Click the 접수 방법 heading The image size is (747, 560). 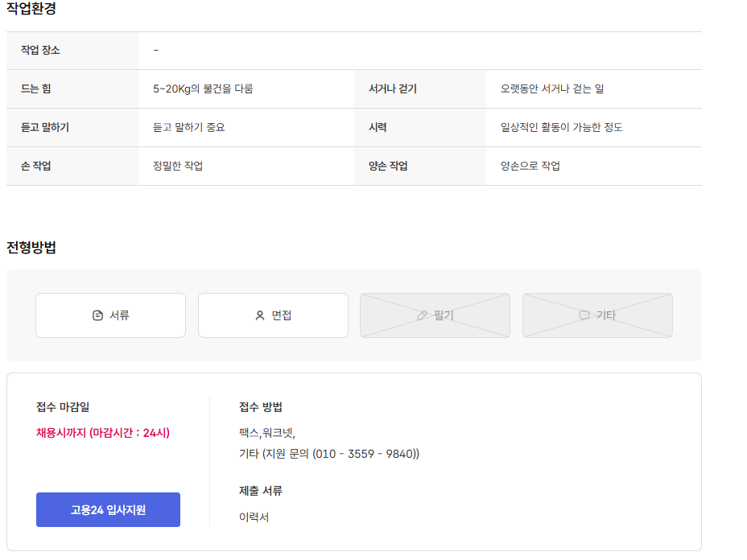(x=261, y=406)
